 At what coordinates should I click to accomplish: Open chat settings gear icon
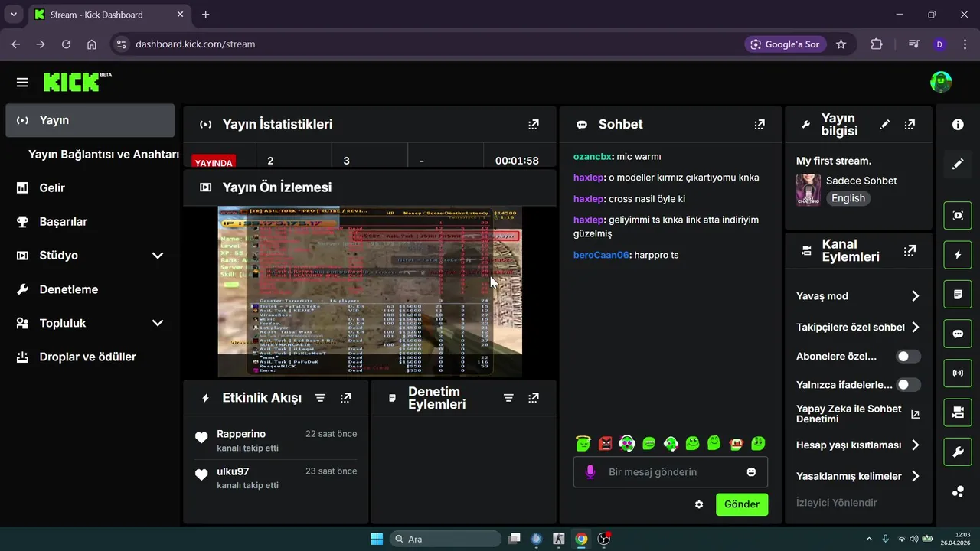(699, 504)
